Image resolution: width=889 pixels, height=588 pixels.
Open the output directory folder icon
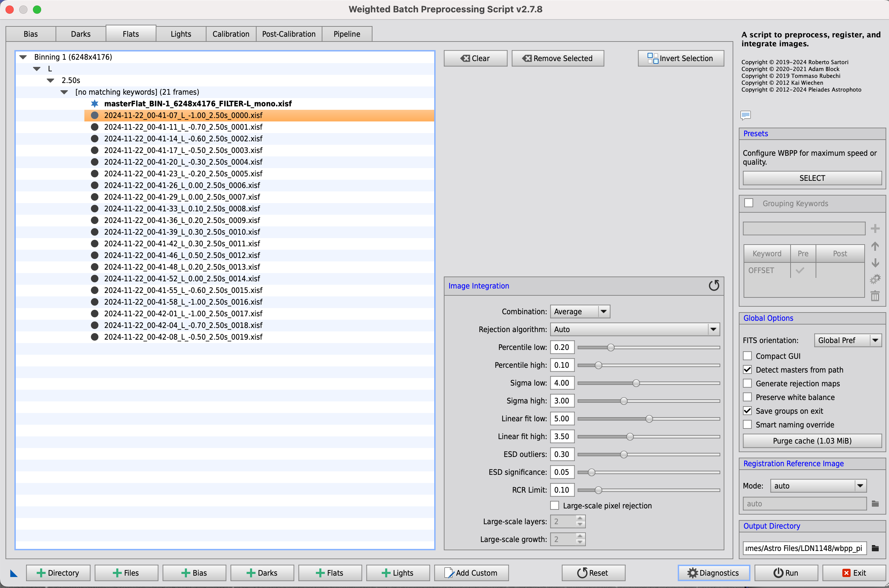tap(875, 548)
